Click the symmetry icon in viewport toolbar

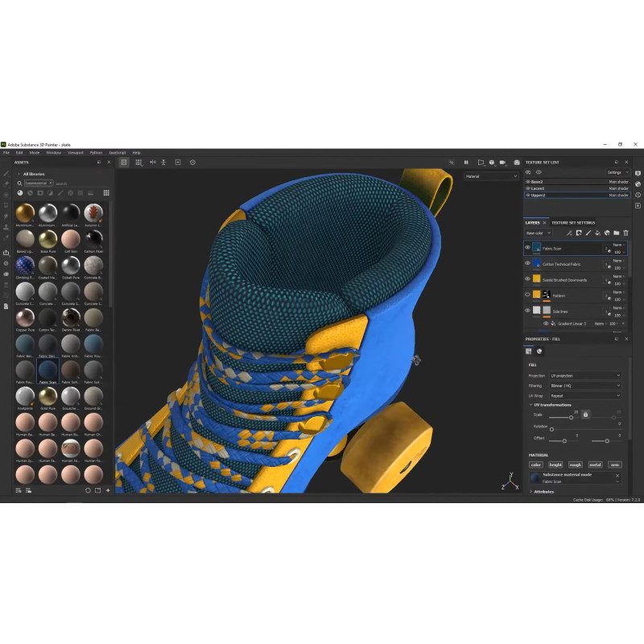pyautogui.click(x=152, y=163)
